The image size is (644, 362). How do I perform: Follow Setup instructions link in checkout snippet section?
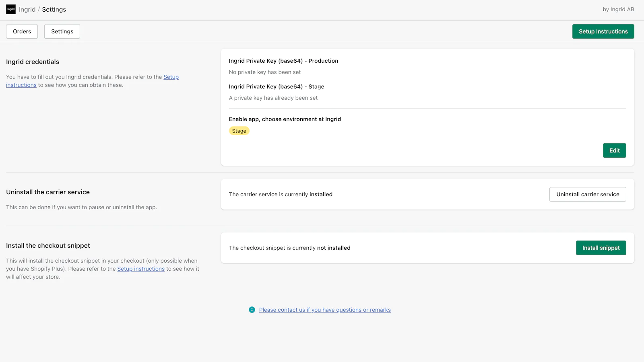pyautogui.click(x=141, y=269)
